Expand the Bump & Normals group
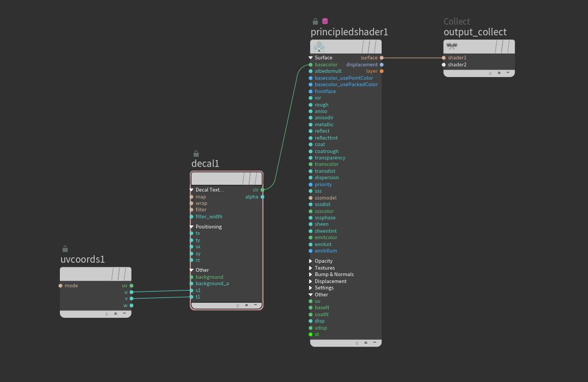This screenshot has width=588, height=382. click(x=311, y=274)
